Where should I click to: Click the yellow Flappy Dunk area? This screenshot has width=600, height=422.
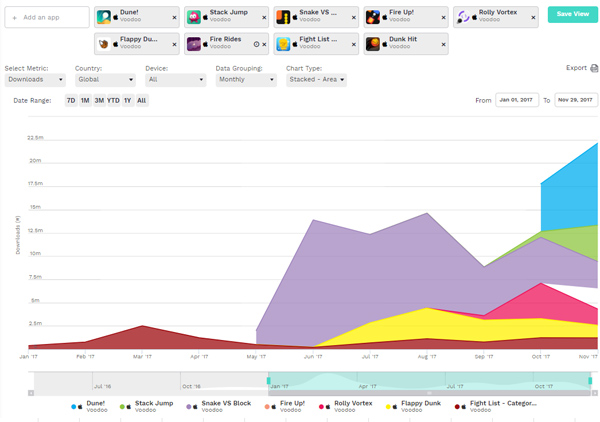pos(429,325)
